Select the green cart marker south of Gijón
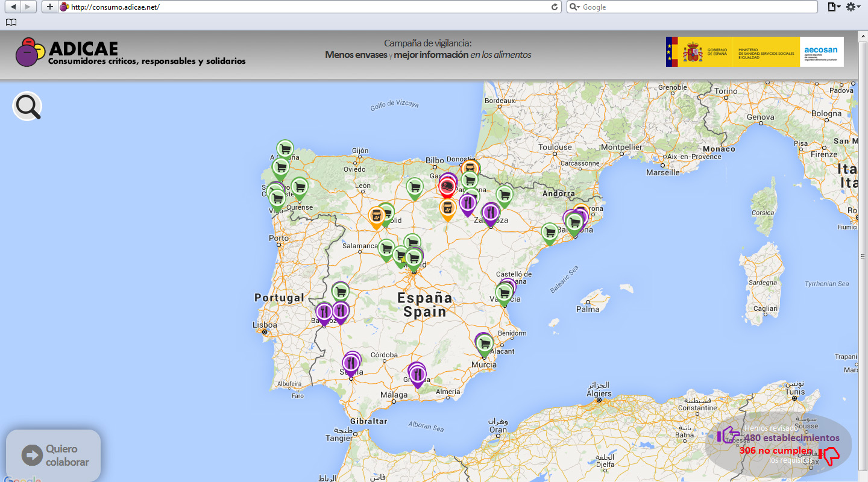The width and height of the screenshot is (868, 482). (x=414, y=187)
